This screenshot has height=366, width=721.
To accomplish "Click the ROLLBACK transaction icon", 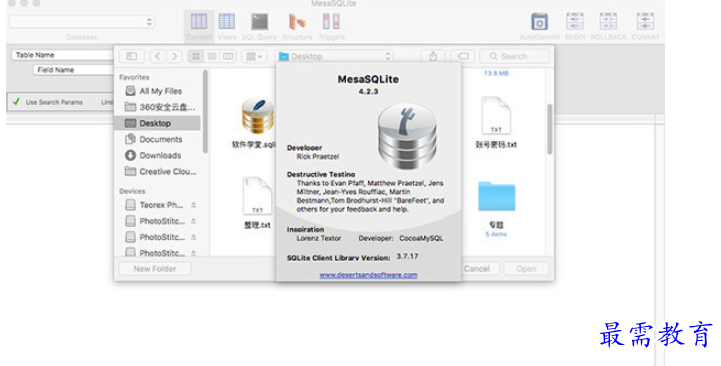I will pyautogui.click(x=608, y=26).
